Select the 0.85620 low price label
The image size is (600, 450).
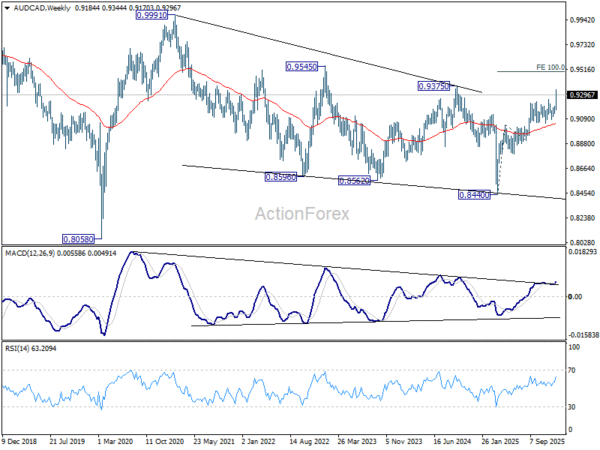(354, 180)
